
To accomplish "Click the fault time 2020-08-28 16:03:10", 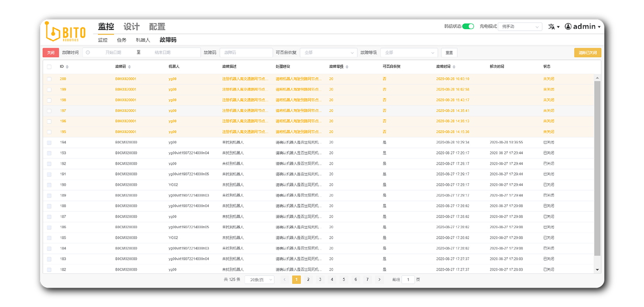I will pyautogui.click(x=453, y=79).
